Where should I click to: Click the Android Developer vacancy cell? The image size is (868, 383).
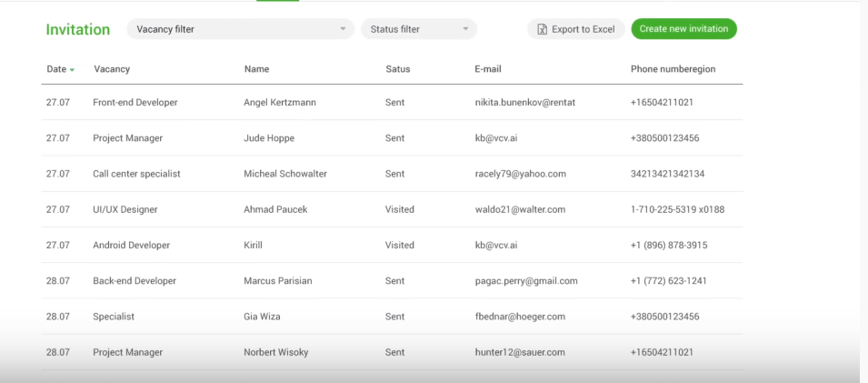tap(131, 245)
